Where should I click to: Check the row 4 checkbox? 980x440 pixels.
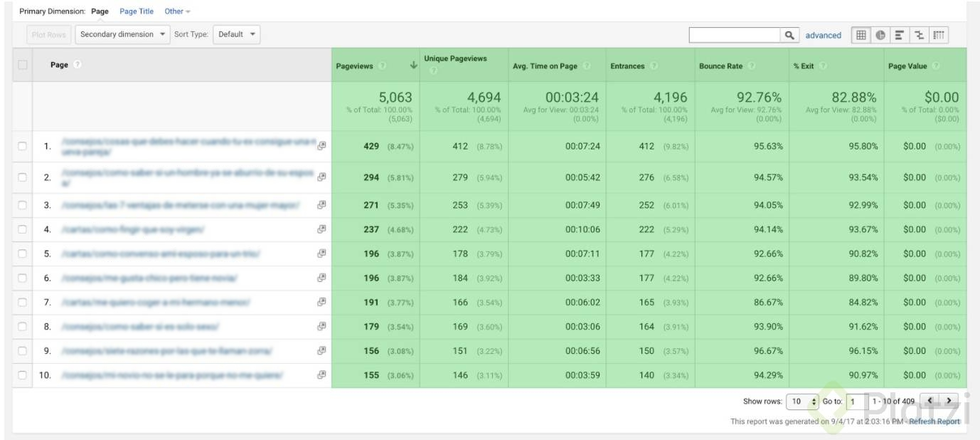tap(23, 229)
